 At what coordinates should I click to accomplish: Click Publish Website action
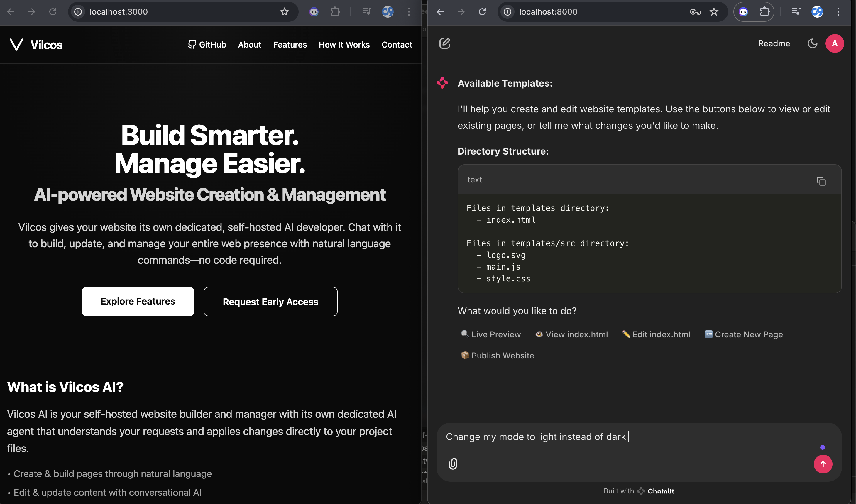pos(498,356)
